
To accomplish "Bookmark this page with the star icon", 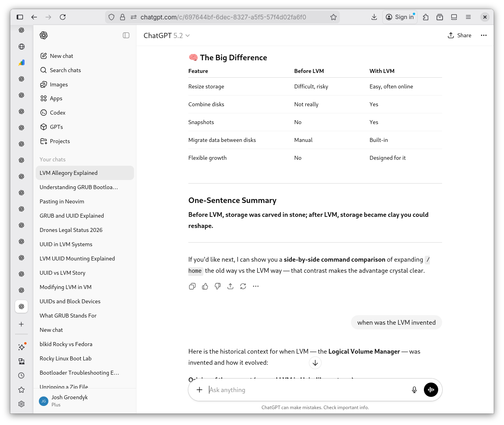I will [x=333, y=17].
